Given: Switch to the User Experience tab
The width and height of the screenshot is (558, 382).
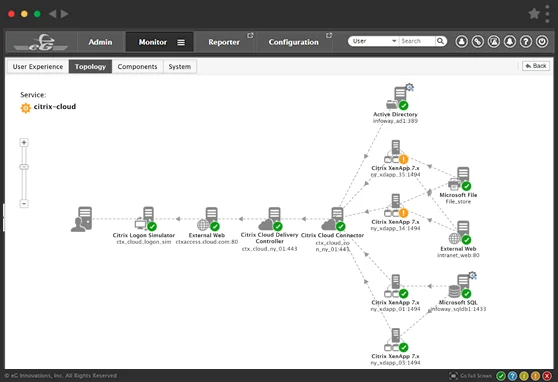Looking at the screenshot, I should click(x=38, y=67).
